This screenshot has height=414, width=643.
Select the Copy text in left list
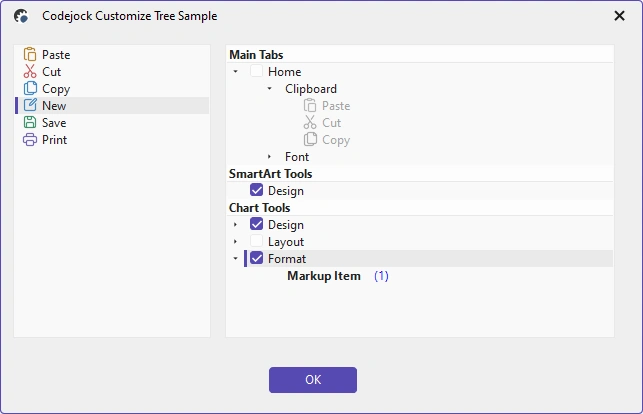point(56,89)
